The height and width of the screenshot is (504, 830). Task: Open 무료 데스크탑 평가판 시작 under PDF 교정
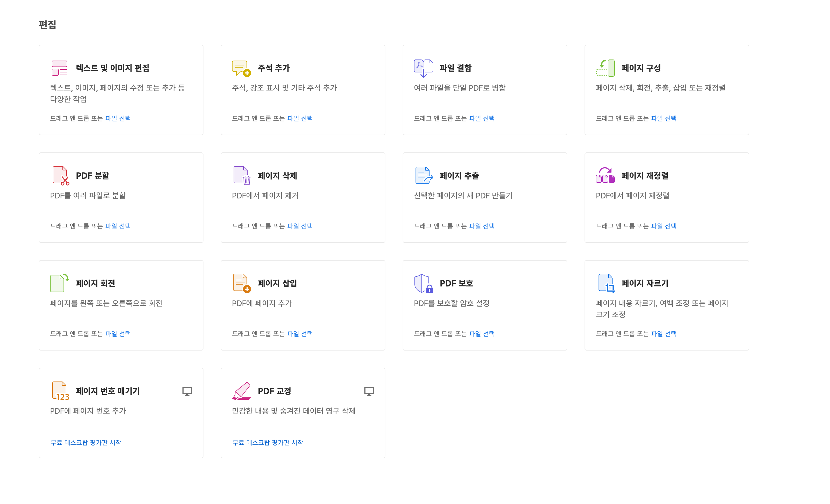pyautogui.click(x=268, y=442)
